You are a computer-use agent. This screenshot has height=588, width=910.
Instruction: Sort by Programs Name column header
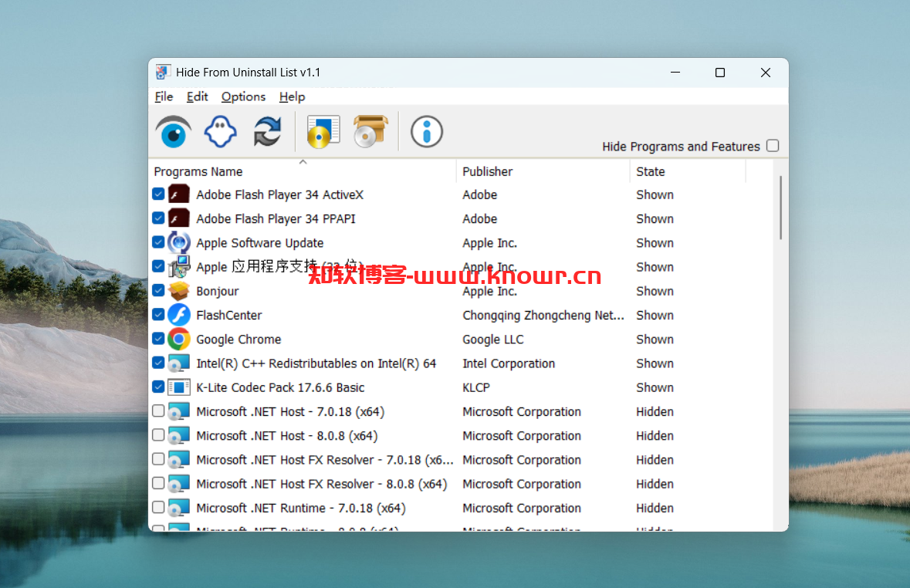(303, 172)
